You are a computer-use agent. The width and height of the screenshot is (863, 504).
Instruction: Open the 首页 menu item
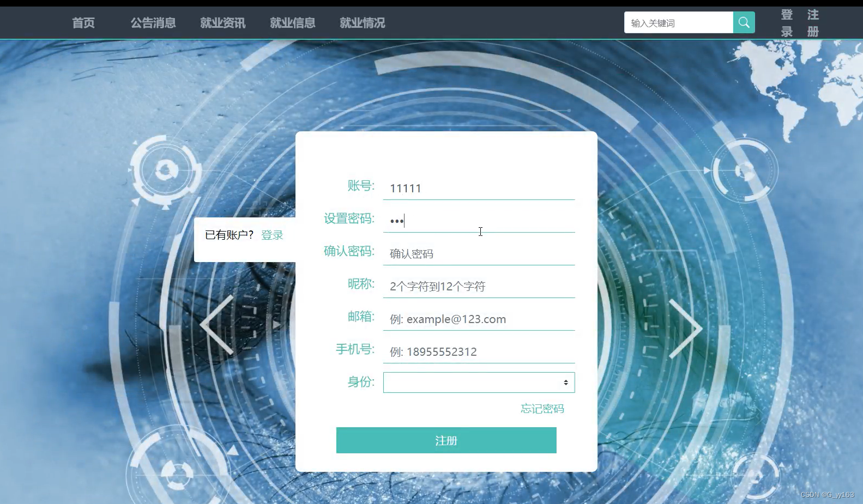click(x=83, y=23)
